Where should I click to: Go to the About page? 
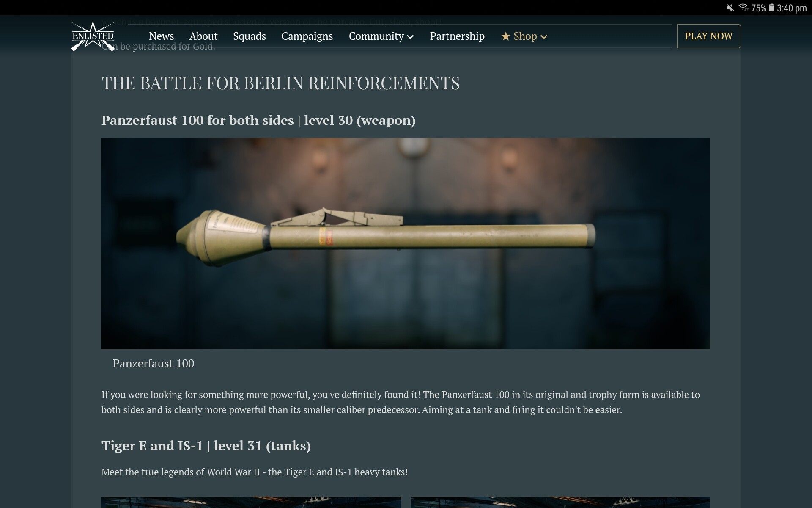203,36
